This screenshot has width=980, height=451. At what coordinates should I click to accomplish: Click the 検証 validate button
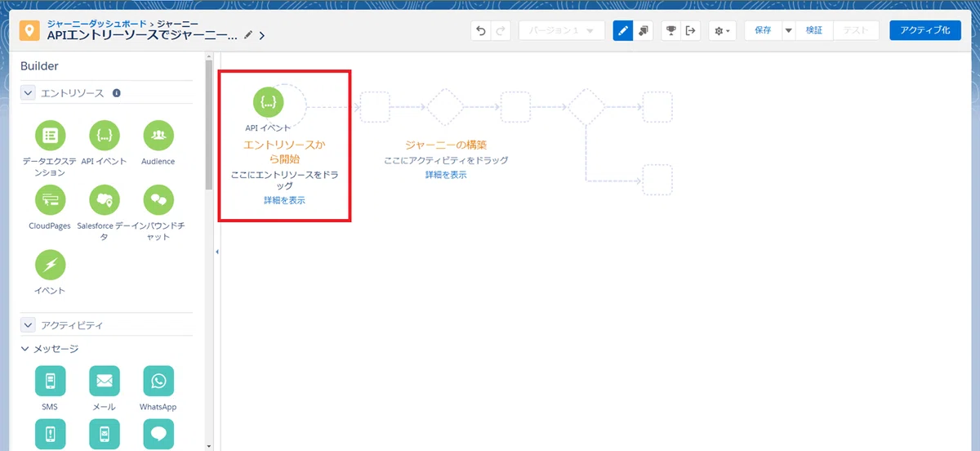point(814,30)
